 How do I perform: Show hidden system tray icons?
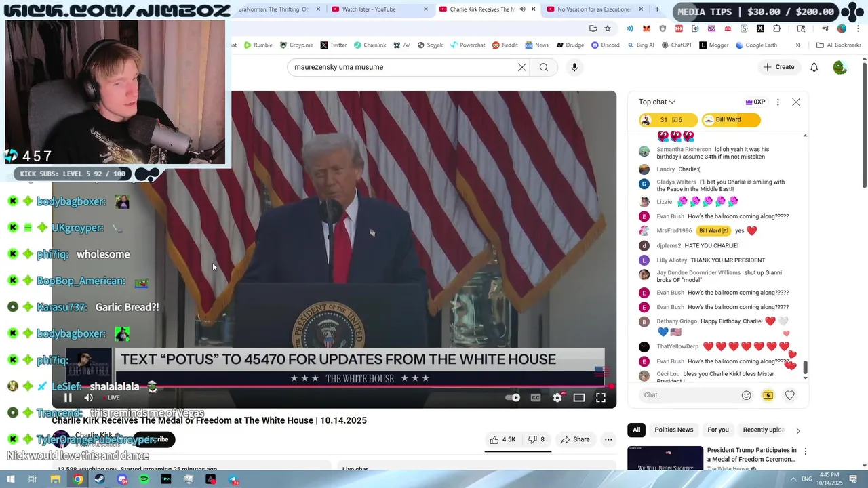tap(793, 479)
